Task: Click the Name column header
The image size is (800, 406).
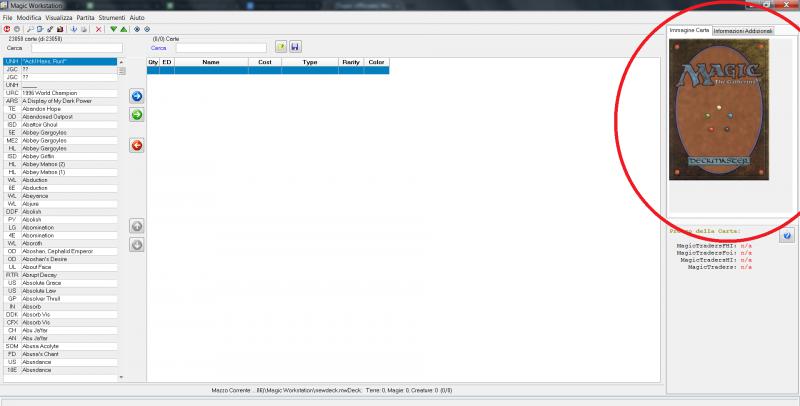Action: 211,62
